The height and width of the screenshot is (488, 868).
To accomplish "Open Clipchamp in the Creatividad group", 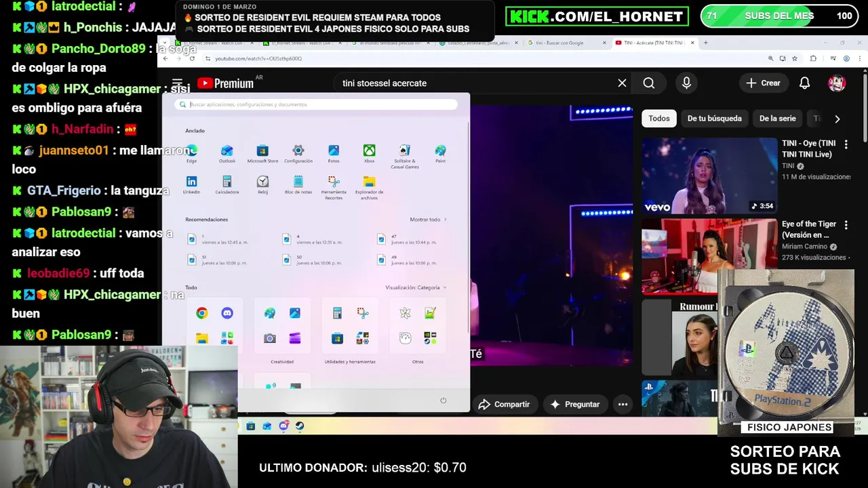I will point(295,338).
